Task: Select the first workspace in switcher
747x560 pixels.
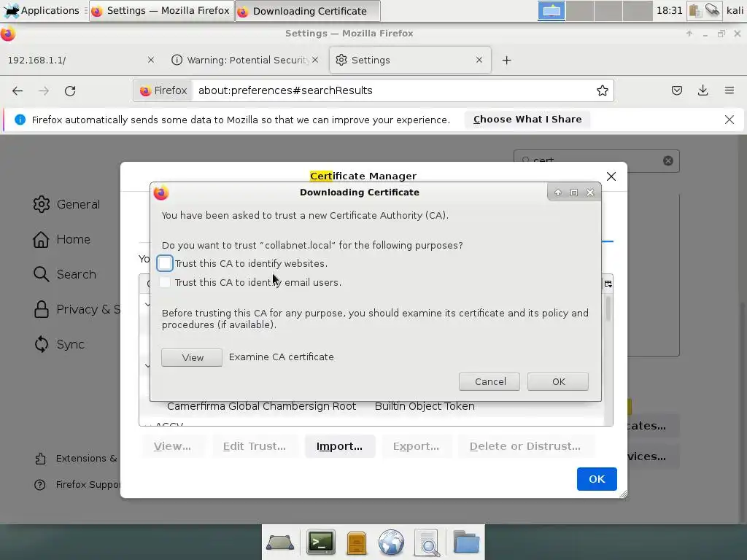Action: point(551,10)
